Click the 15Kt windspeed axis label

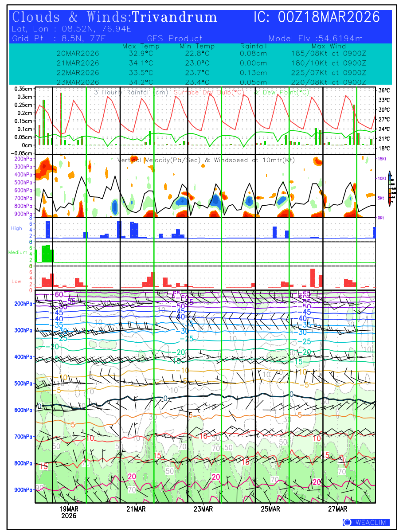[x=381, y=158]
